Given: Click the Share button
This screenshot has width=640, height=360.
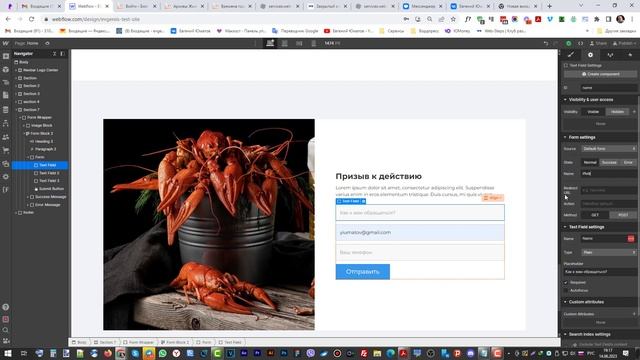Looking at the screenshot, I should click(598, 43).
